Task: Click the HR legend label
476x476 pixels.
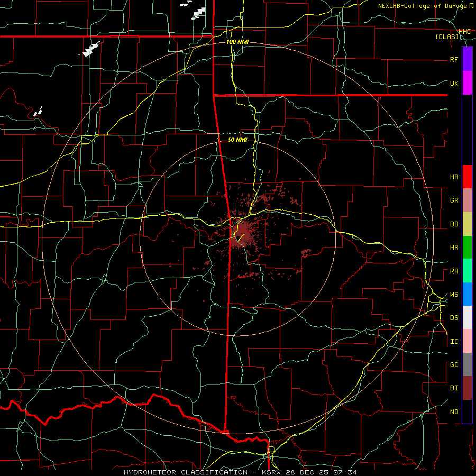Action: [454, 248]
